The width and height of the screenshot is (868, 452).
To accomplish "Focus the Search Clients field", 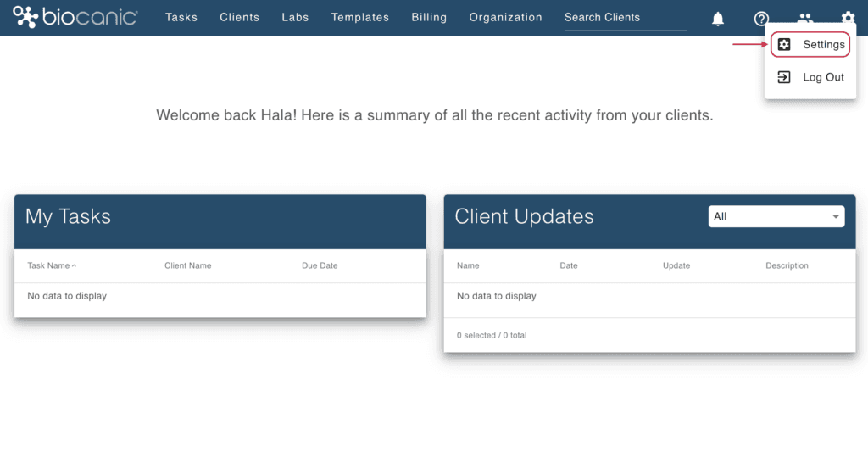I will (x=626, y=18).
